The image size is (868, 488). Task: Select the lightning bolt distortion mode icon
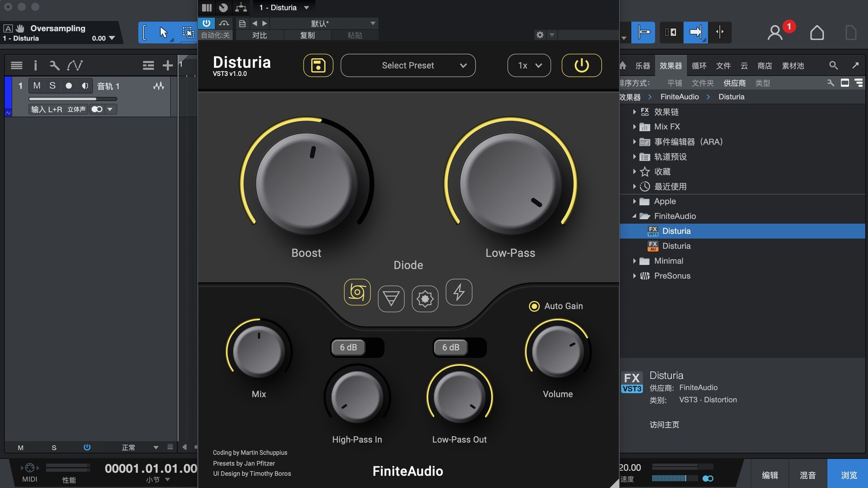(459, 292)
